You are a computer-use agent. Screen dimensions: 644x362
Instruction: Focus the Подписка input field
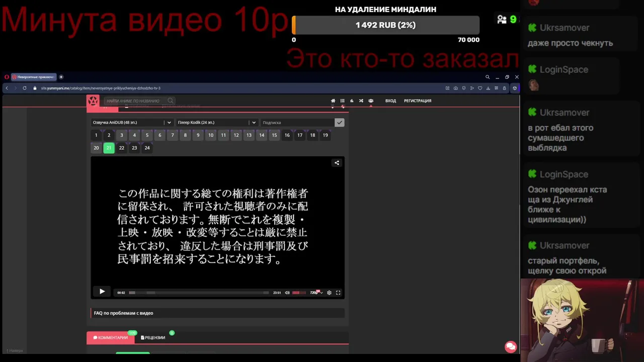(x=297, y=122)
